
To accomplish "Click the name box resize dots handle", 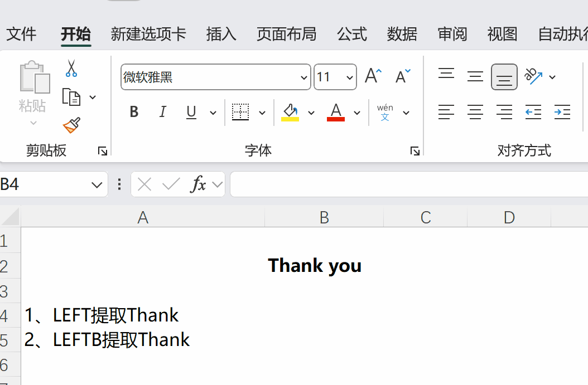I will tap(119, 184).
